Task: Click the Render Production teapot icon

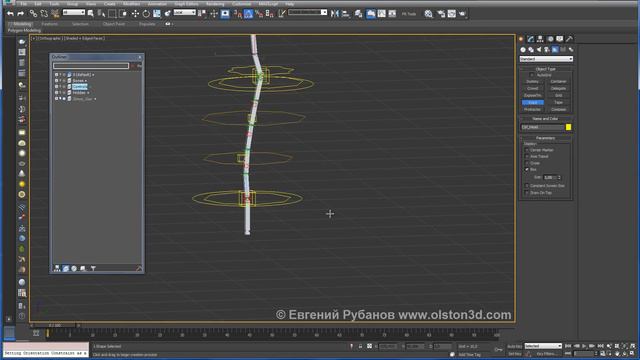Action: 462,13
